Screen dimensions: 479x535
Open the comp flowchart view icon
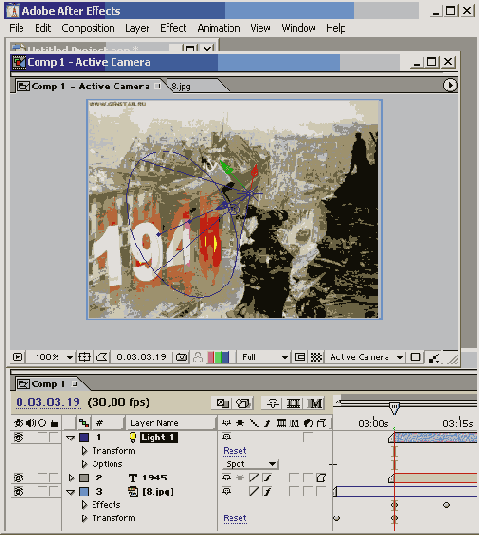[x=434, y=358]
